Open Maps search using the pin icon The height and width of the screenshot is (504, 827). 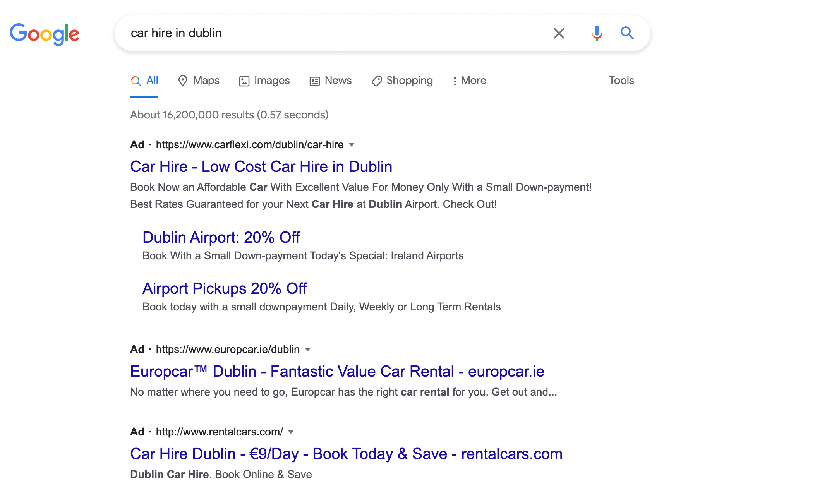(183, 81)
